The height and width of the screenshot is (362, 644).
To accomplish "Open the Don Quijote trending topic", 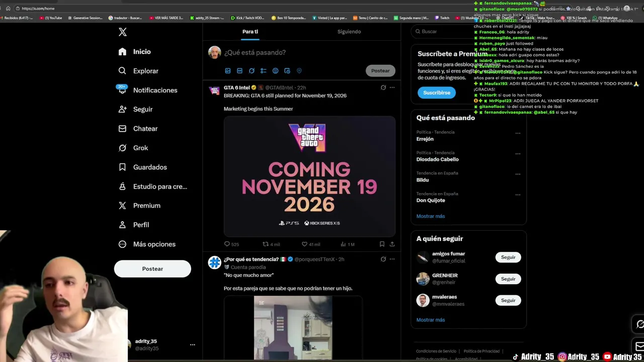I will point(431,201).
